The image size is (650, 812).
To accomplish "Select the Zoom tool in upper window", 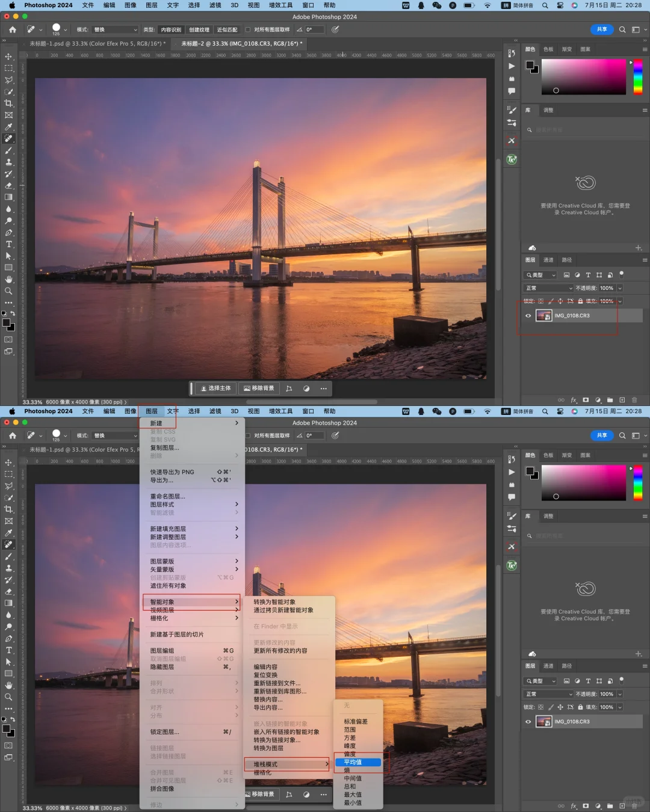I will coord(8,291).
